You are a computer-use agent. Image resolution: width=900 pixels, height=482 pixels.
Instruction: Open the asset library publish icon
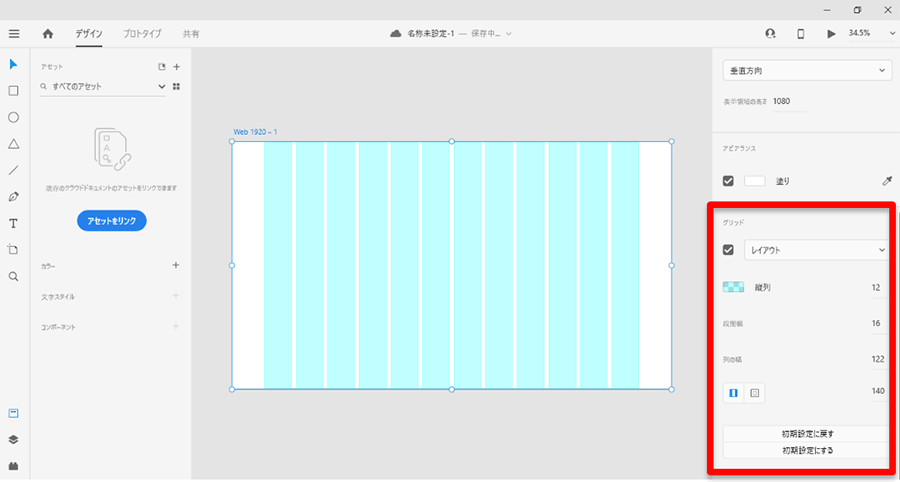coord(162,67)
